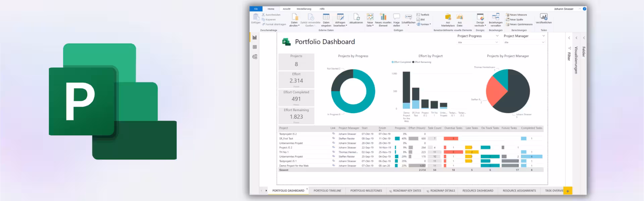The width and height of the screenshot is (644, 201).
Task: Switch to Report view in sidebar
Action: pyautogui.click(x=255, y=38)
